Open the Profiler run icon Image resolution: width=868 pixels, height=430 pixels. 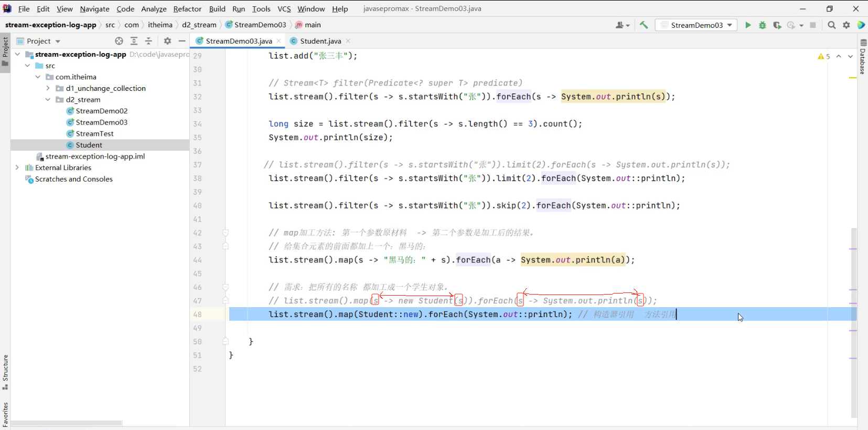point(791,25)
